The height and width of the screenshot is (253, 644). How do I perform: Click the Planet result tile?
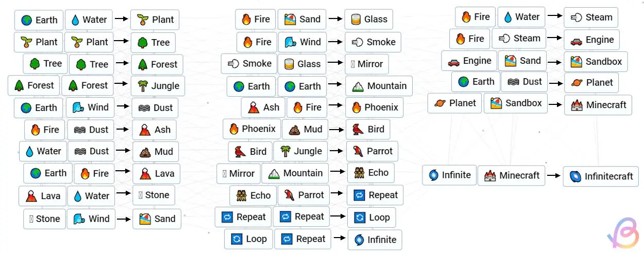click(x=591, y=83)
